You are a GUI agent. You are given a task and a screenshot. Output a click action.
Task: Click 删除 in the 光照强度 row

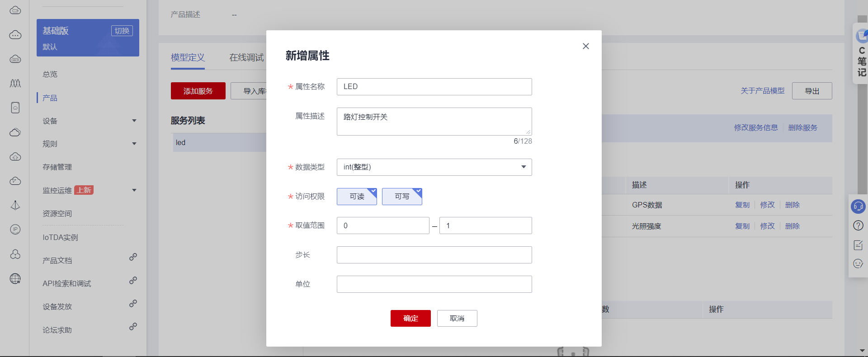coord(793,226)
